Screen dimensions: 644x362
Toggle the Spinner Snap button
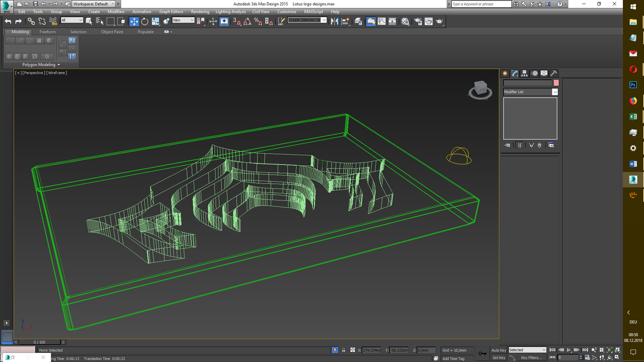[269, 21]
